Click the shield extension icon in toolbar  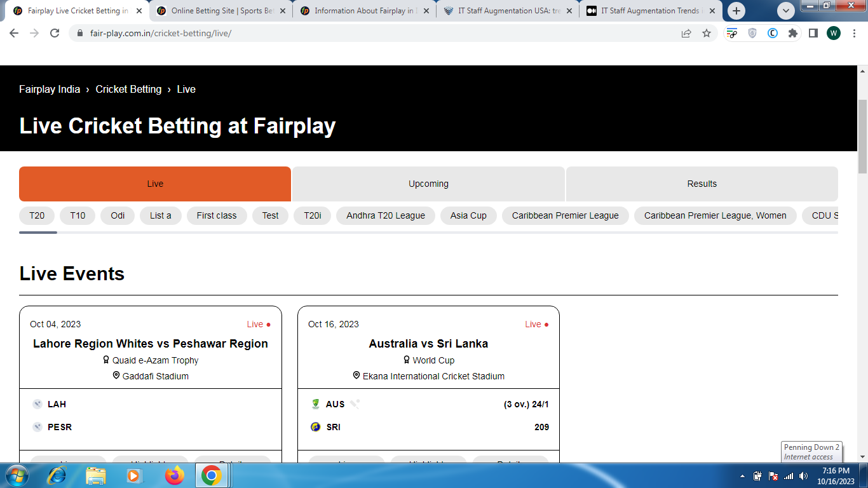pyautogui.click(x=752, y=33)
